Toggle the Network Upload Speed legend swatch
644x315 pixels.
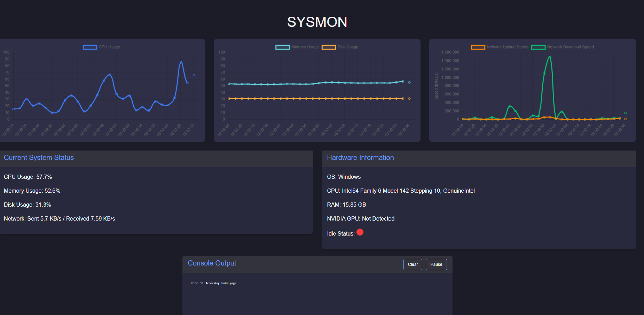[478, 47]
